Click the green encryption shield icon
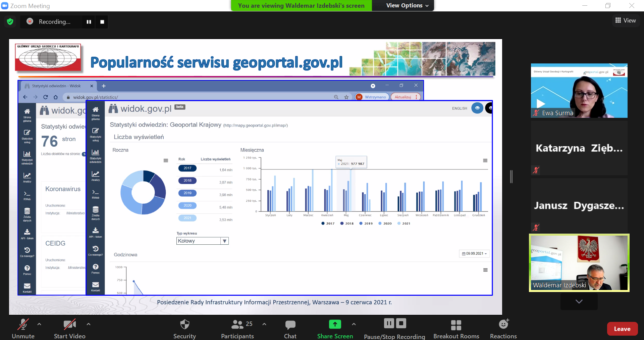Image resolution: width=644 pixels, height=340 pixels. click(x=10, y=22)
